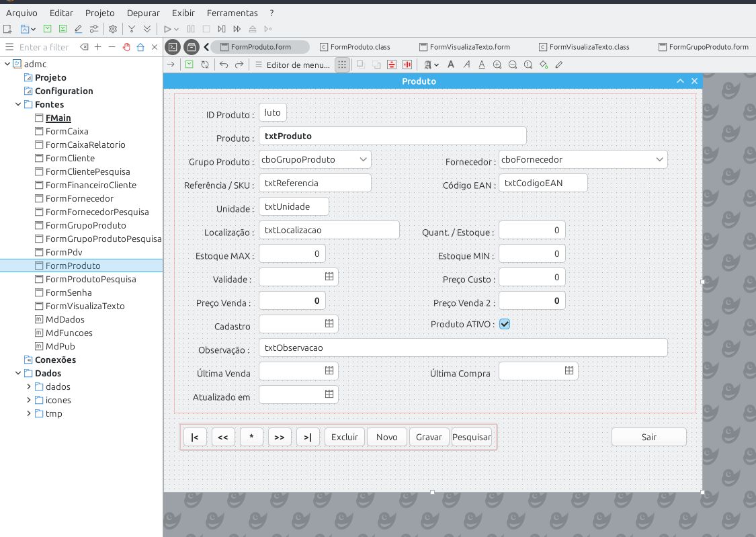Click the txtObservacao text field

(462, 347)
